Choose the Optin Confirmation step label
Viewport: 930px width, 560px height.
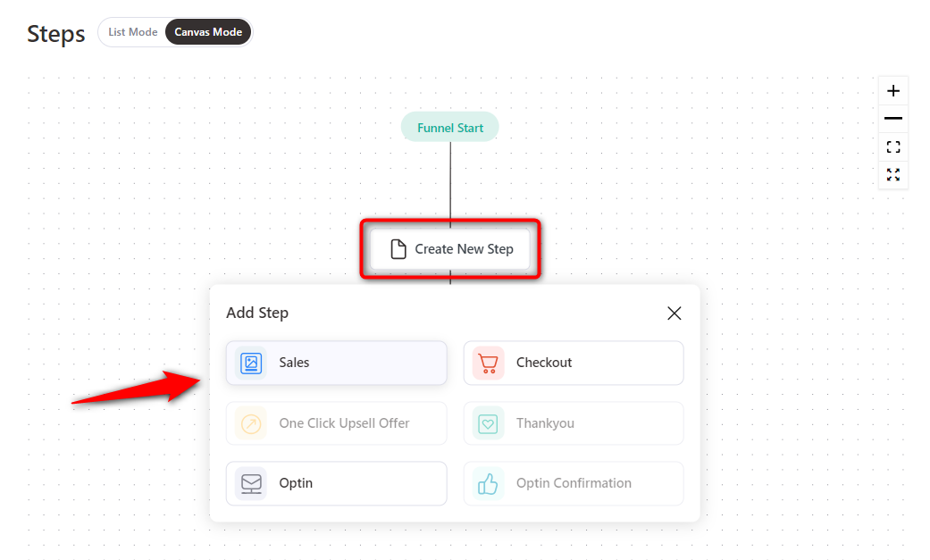(x=574, y=483)
